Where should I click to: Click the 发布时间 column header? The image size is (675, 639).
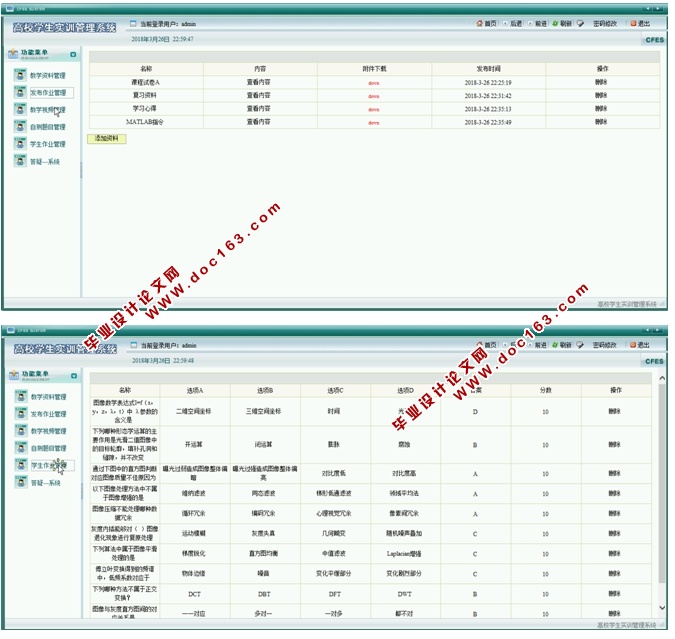(488, 69)
